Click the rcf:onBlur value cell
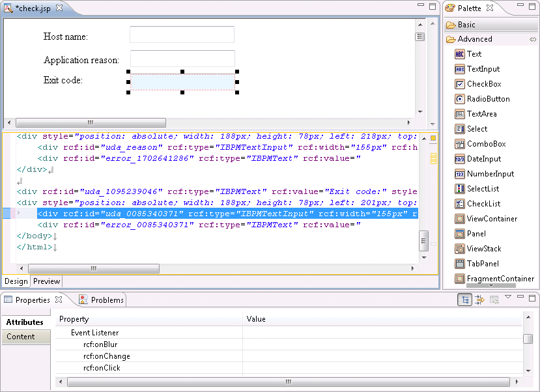Viewport: 540px width, 392px height. pyautogui.click(x=382, y=344)
